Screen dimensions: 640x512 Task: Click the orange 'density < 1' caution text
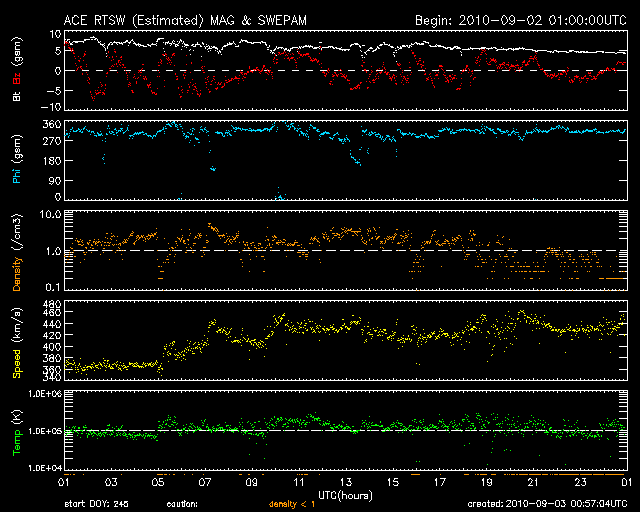(x=292, y=504)
